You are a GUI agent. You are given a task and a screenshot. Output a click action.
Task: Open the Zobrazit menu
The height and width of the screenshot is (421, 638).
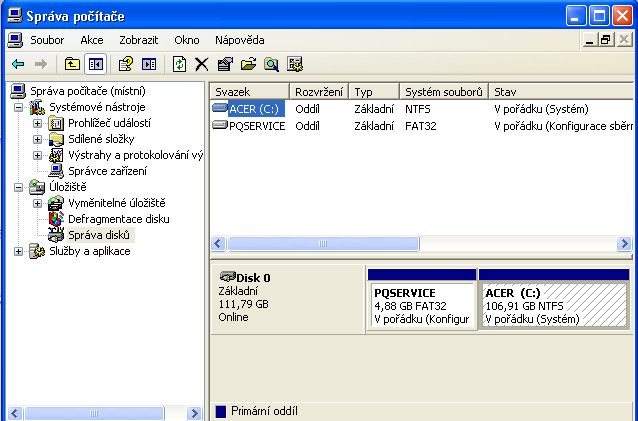coord(138,40)
